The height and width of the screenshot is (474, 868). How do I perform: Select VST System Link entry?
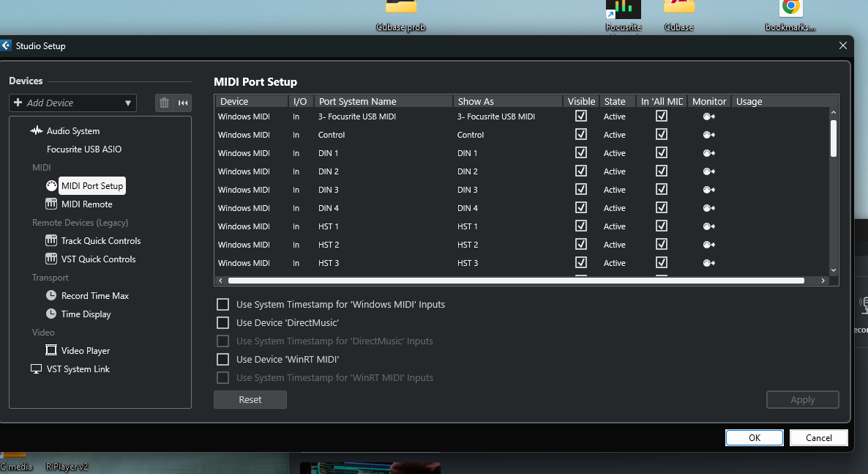coord(78,369)
